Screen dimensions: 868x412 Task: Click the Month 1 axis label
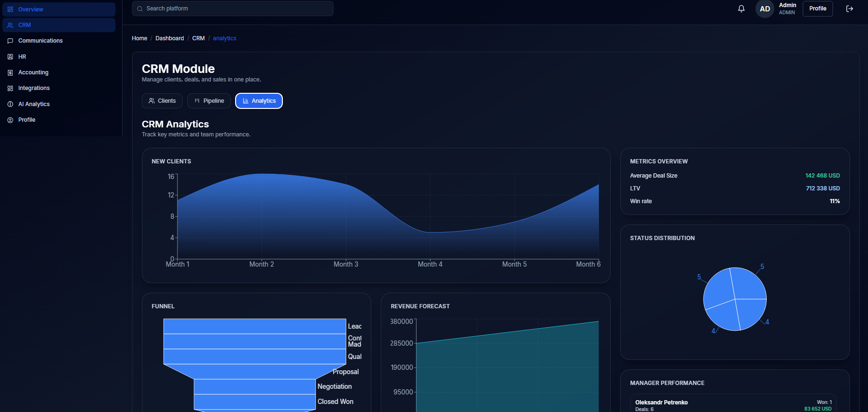coord(177,264)
